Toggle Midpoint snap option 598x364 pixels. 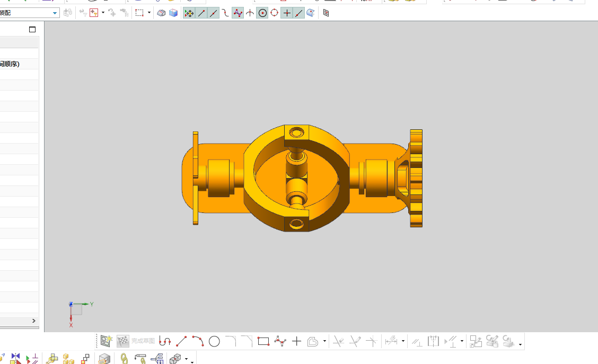[x=214, y=13]
